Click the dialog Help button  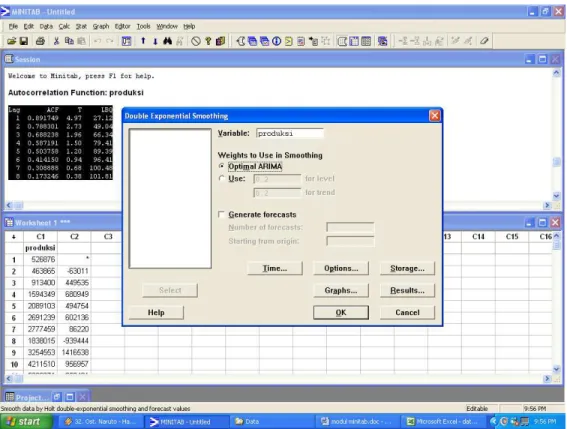[x=156, y=313]
